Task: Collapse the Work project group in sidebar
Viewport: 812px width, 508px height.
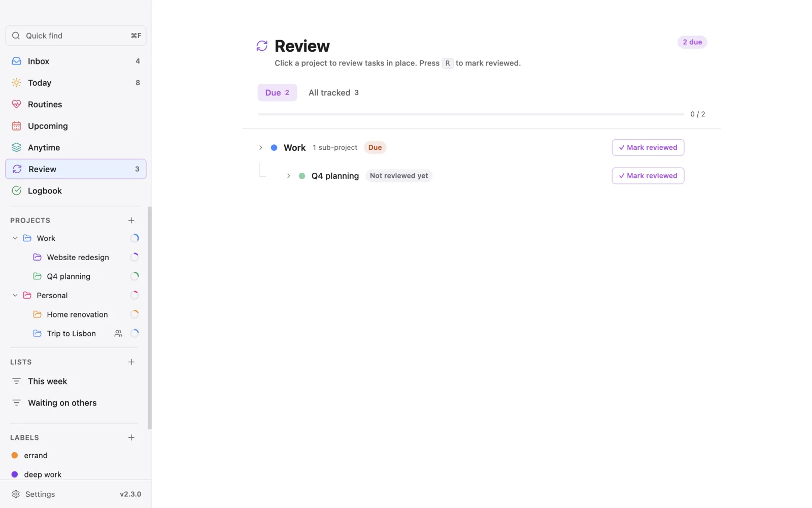Action: pos(15,238)
